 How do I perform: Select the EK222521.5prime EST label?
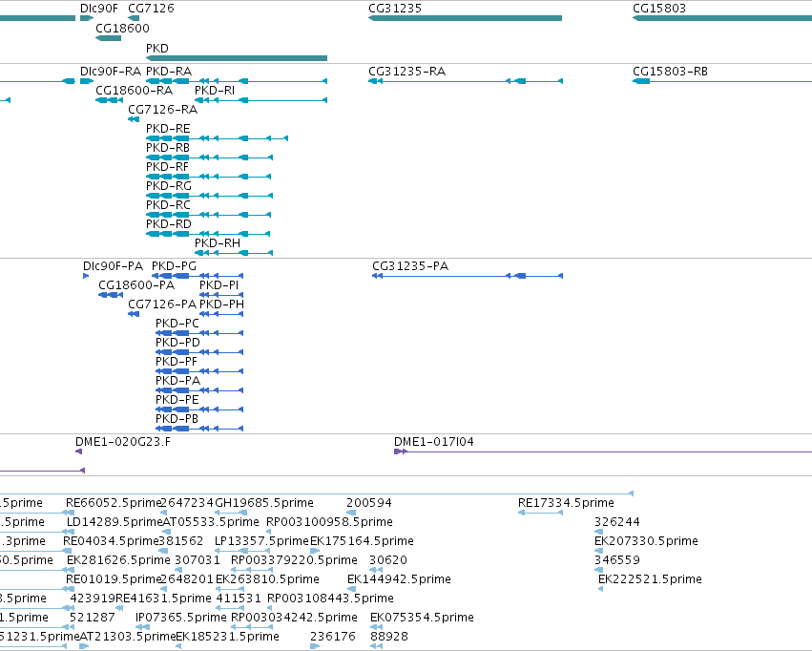(650, 579)
